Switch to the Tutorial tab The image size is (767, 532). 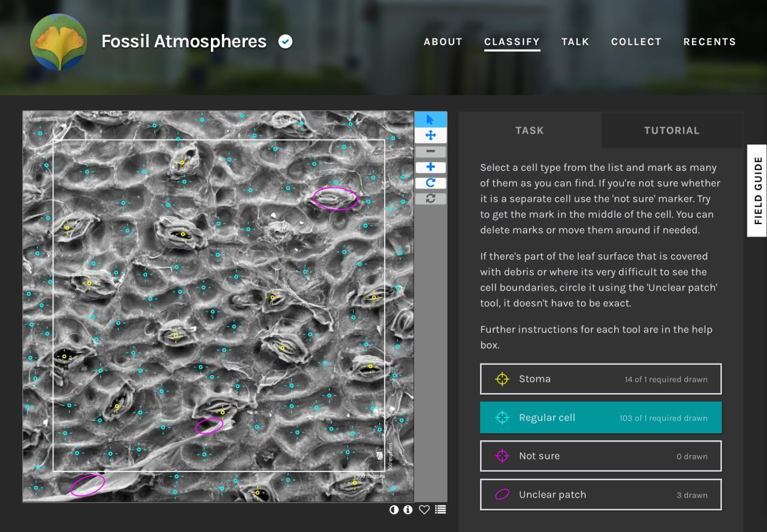[x=672, y=130]
